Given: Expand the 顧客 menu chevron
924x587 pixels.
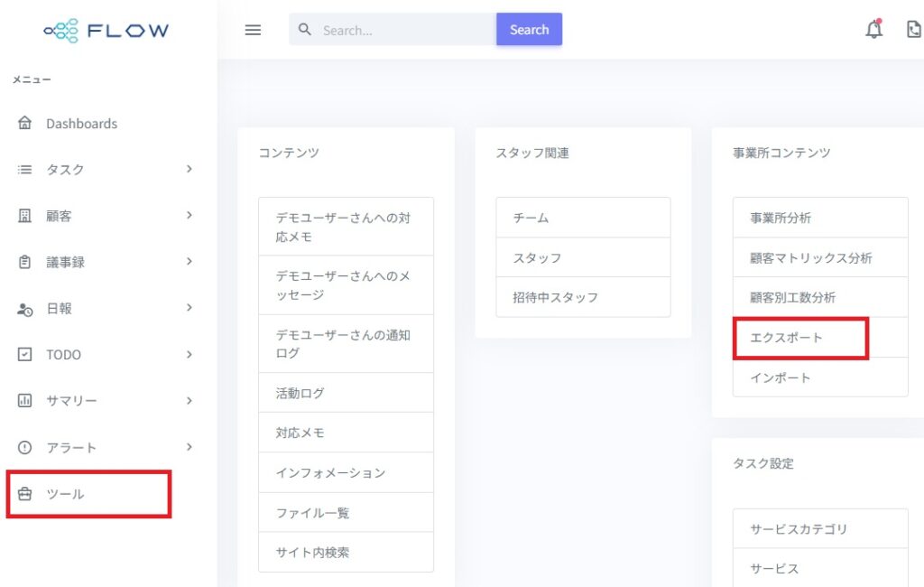Looking at the screenshot, I should click(x=189, y=215).
